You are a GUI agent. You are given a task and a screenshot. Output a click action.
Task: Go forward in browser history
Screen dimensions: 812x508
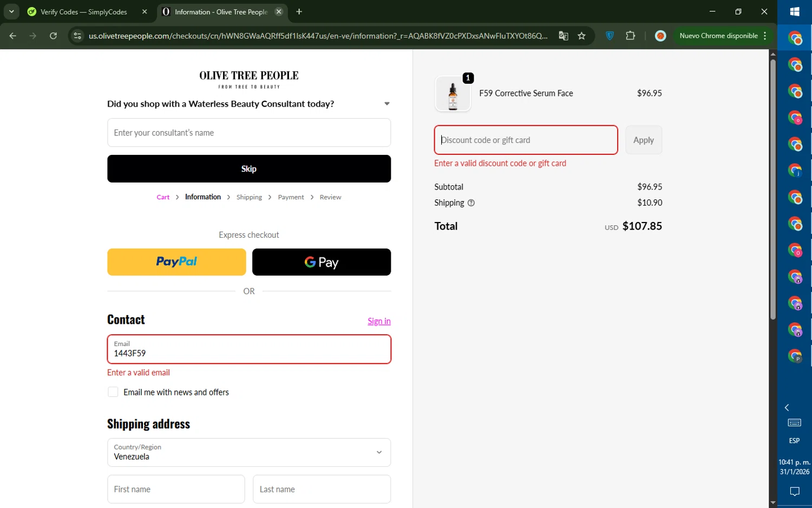point(33,36)
